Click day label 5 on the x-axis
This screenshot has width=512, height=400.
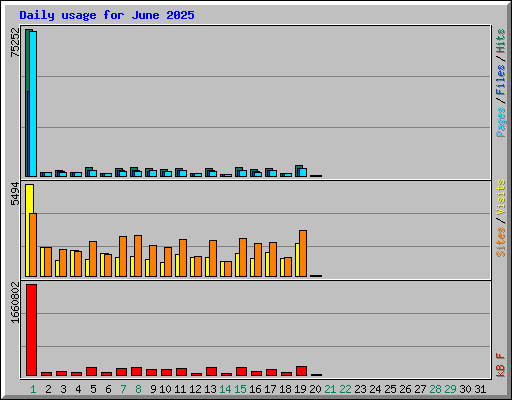pyautogui.click(x=93, y=389)
